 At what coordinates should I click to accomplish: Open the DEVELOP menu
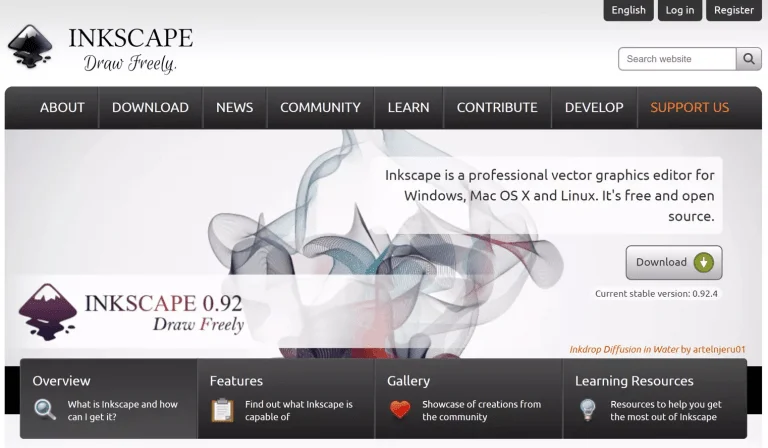(594, 108)
